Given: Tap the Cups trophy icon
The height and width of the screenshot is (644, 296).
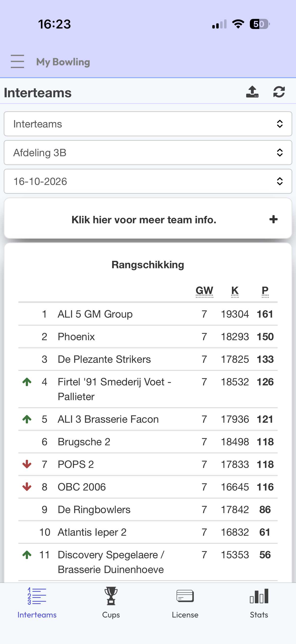Looking at the screenshot, I should 111,596.
